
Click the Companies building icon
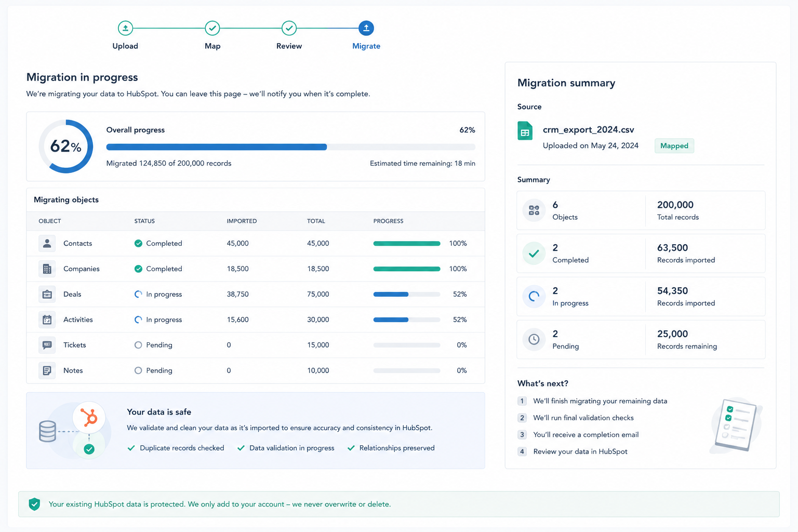tap(47, 269)
